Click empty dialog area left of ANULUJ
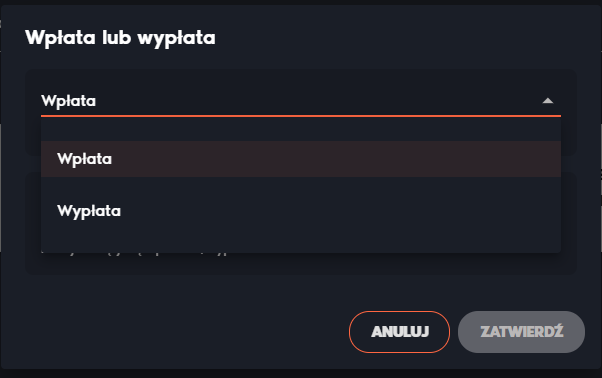The width and height of the screenshot is (602, 378). 184,332
